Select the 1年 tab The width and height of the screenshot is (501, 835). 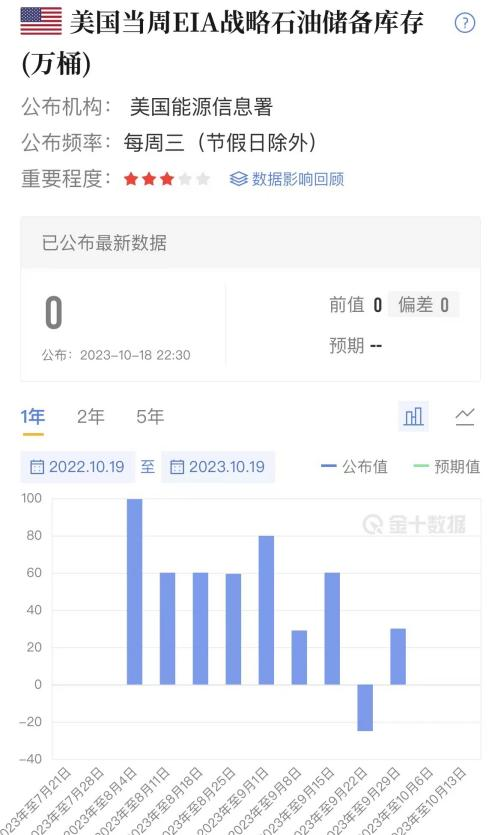pos(32,416)
